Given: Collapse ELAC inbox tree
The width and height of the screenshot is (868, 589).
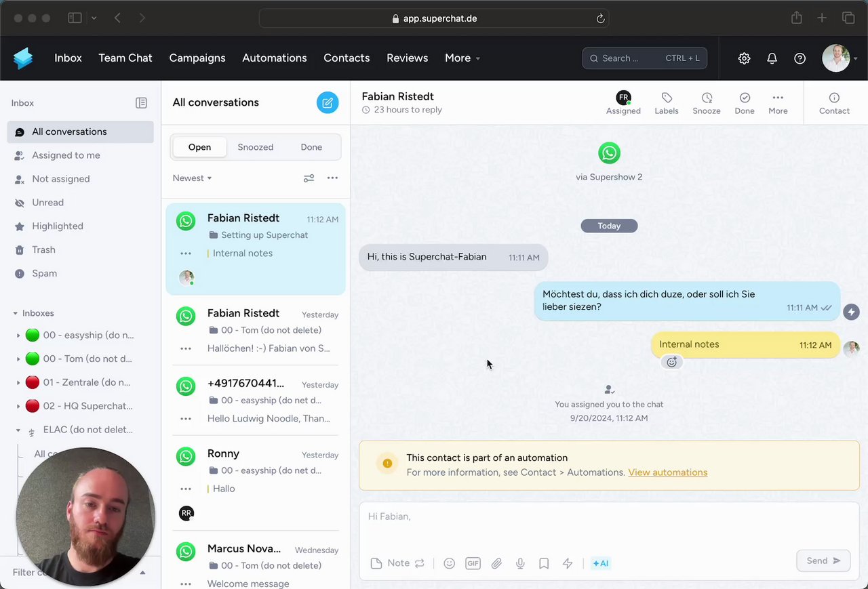Looking at the screenshot, I should 18,430.
